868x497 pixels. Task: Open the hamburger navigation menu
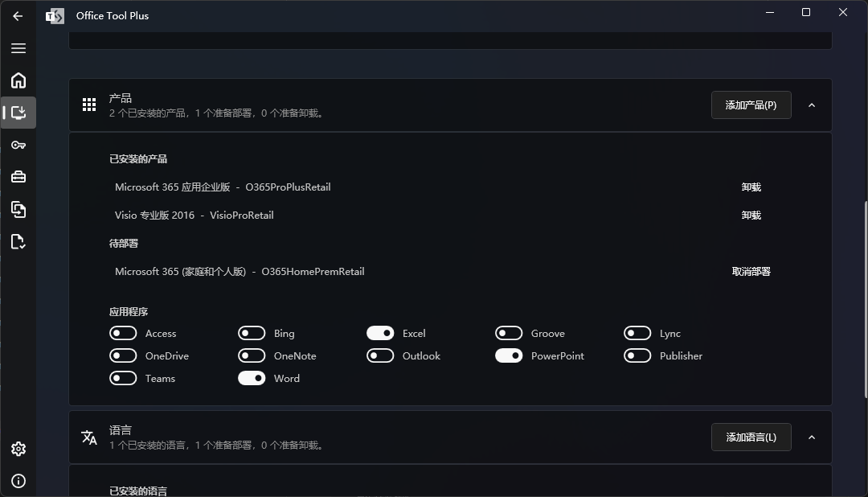(x=18, y=48)
